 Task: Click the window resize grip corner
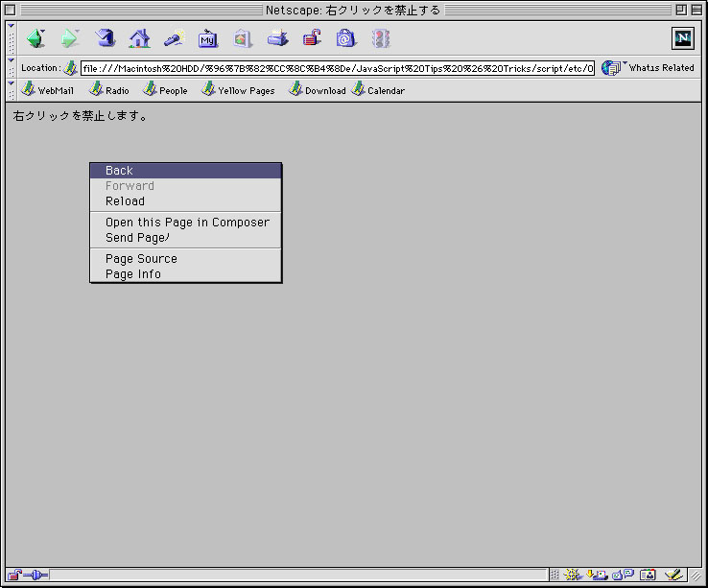coord(696,576)
